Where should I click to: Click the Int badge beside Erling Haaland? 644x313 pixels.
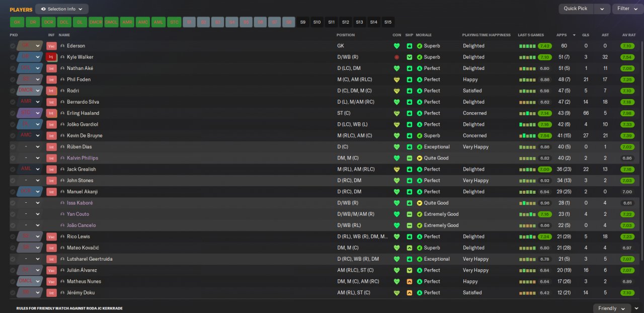(51, 113)
